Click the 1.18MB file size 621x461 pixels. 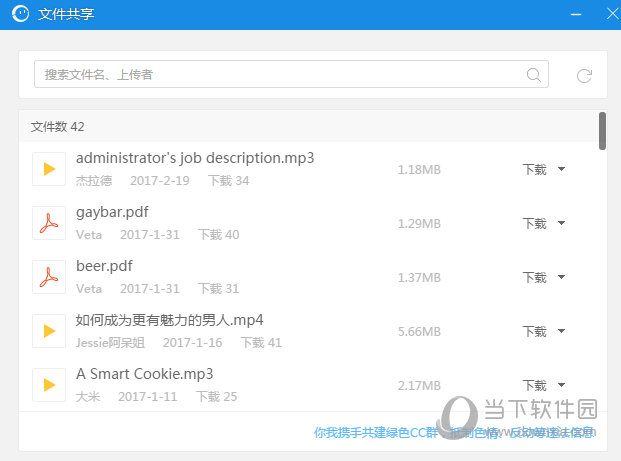point(419,170)
